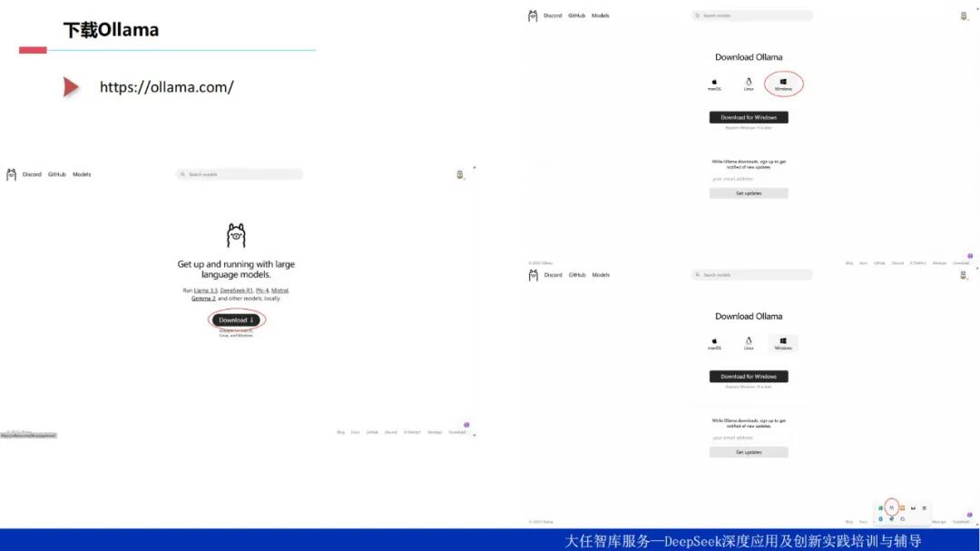Screen dimensions: 980x551
Task: Click the search magnifier icon on the home page
Action: 182,174
